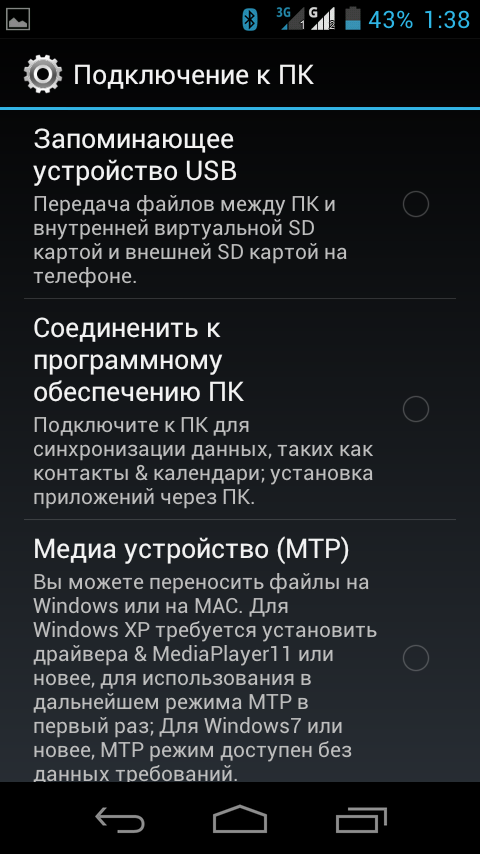Tap the Подключение к ПК header title
Screen dimensions: 480x854
(193, 75)
